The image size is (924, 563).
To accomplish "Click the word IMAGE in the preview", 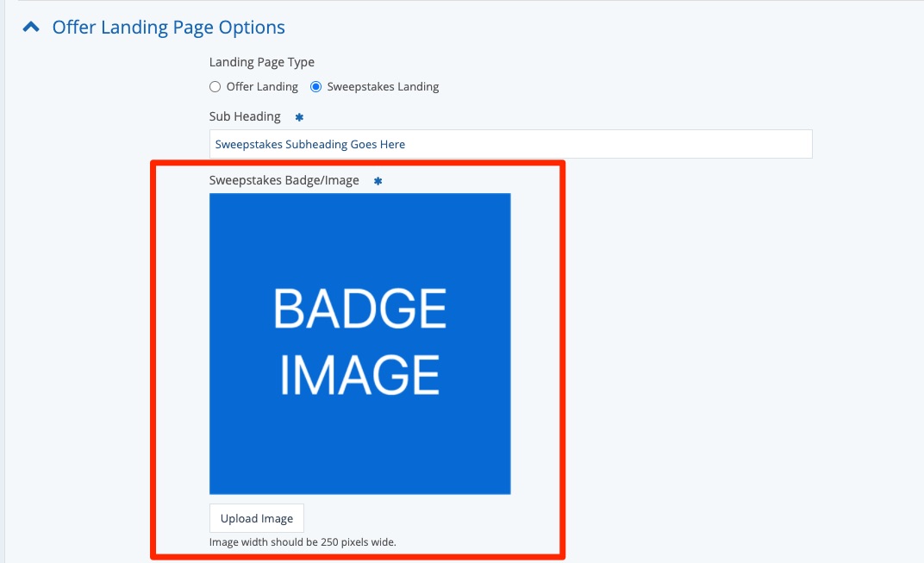I will point(360,375).
